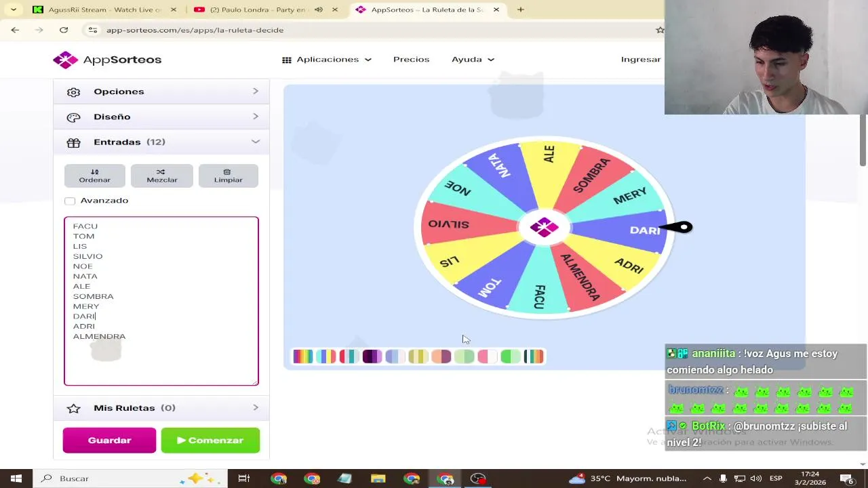
Task: Select the dark purple color palette
Action: click(372, 357)
